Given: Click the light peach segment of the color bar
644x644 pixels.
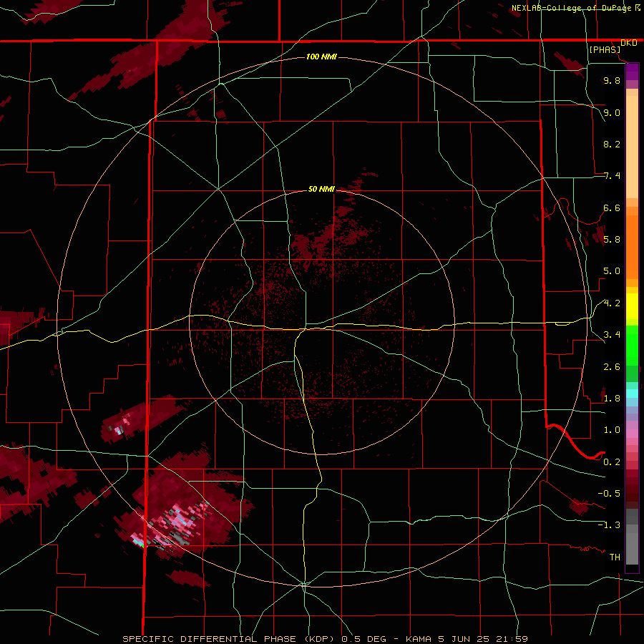Looking at the screenshot, I should pyautogui.click(x=632, y=147).
